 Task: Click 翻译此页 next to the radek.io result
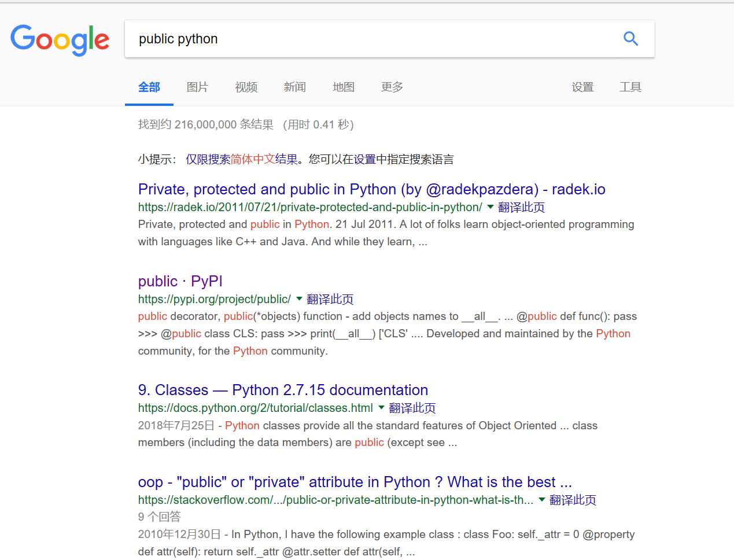pyautogui.click(x=521, y=207)
